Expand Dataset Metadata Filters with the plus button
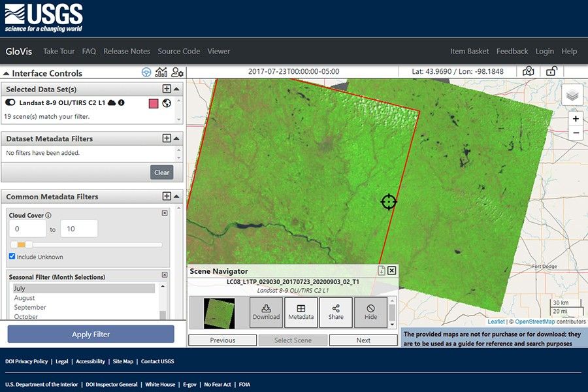The image size is (588, 392). (167, 139)
